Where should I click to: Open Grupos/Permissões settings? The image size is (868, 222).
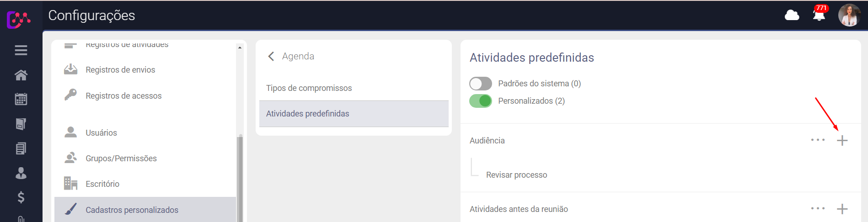[121, 159]
